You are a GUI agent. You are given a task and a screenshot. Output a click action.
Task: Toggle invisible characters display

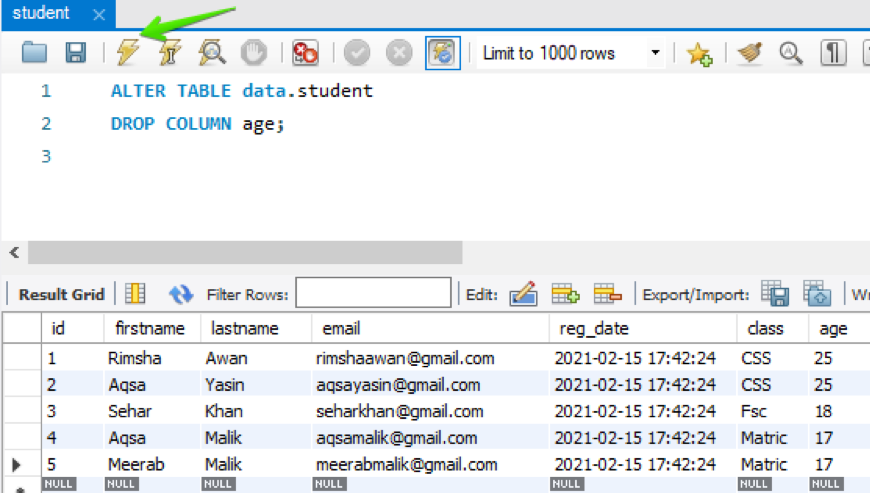coord(833,53)
